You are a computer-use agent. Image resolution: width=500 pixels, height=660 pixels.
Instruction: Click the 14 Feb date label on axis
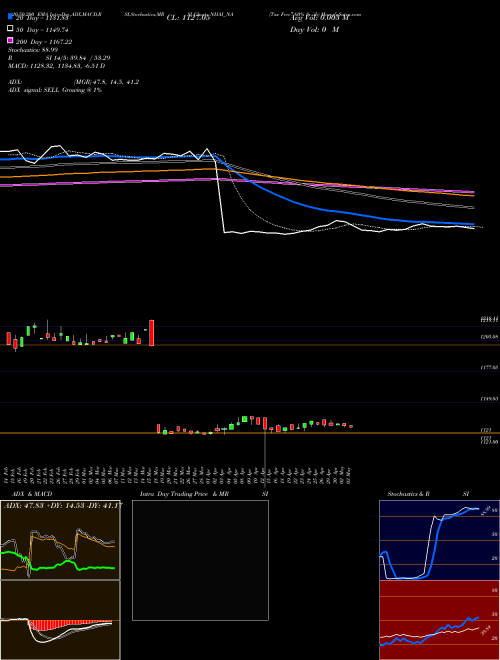7,475
